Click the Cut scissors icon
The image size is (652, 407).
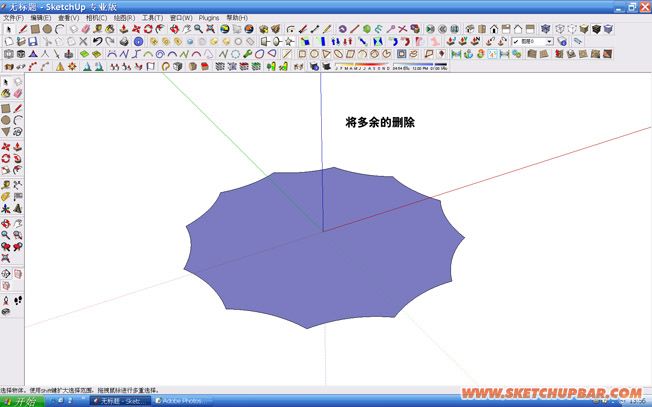pyautogui.click(x=47, y=42)
